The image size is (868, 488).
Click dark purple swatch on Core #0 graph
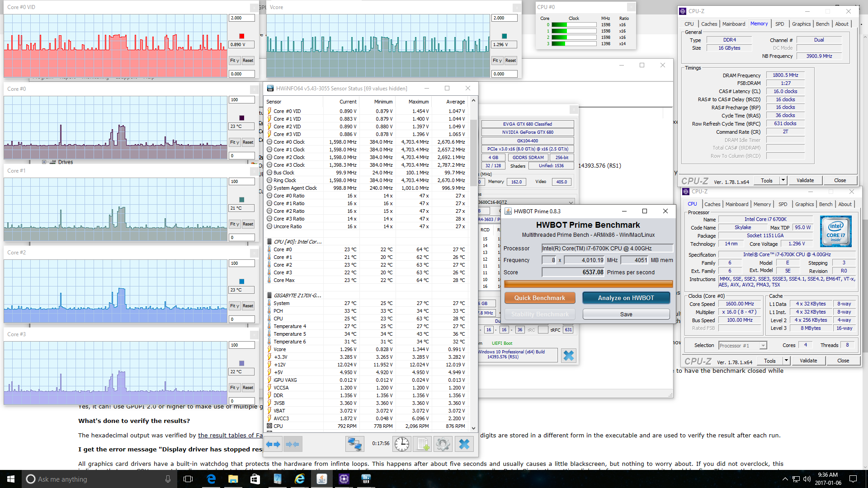point(242,118)
